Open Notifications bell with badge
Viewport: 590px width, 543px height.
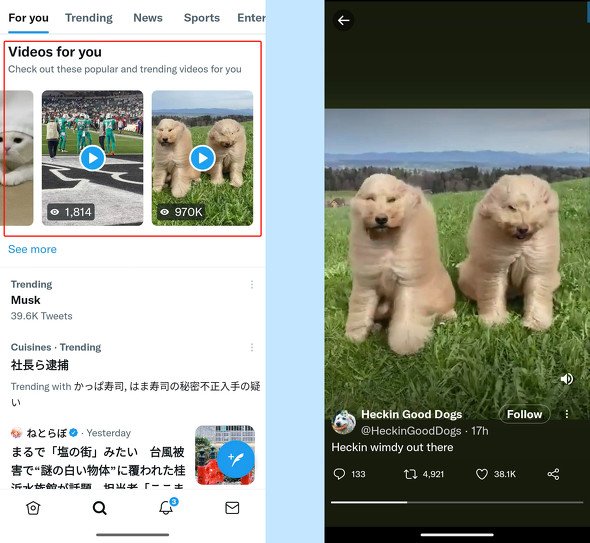point(167,507)
